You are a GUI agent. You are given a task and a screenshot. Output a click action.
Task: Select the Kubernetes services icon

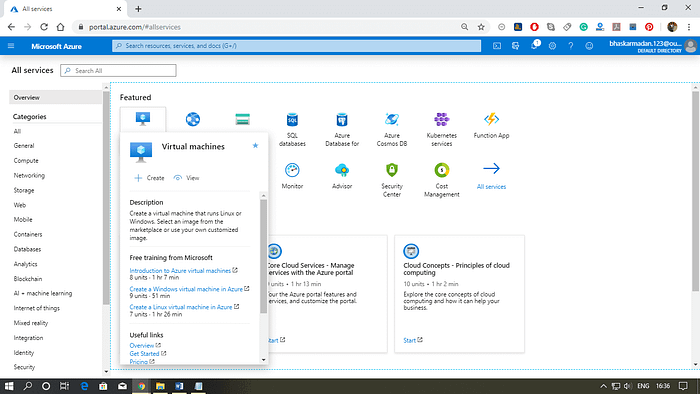pos(442,120)
